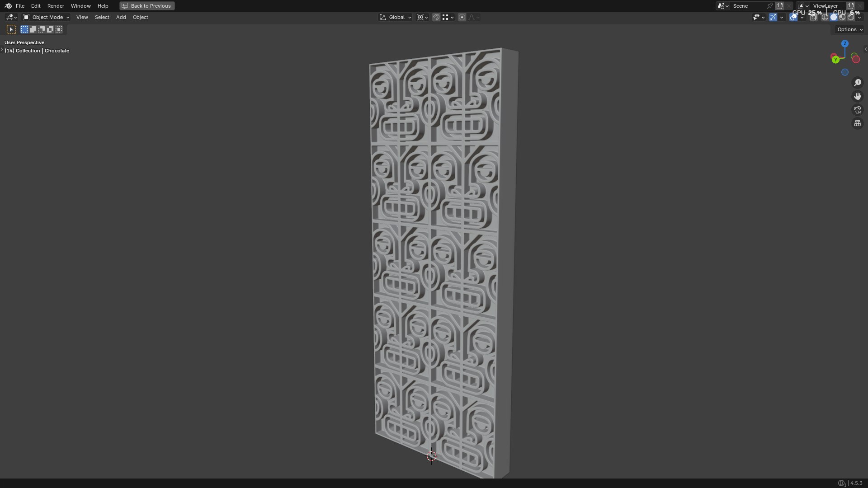Click the 4.5.3 version text
The image size is (868, 488).
(x=856, y=483)
